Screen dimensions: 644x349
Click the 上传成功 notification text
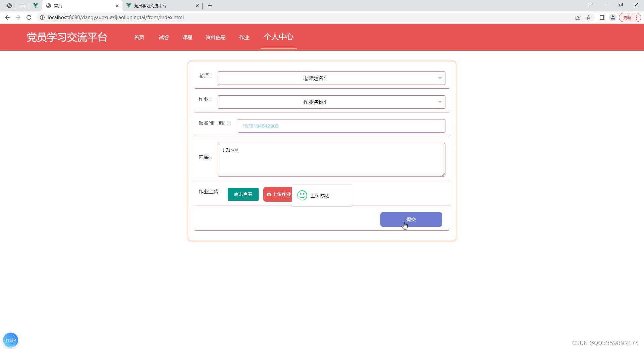click(x=320, y=196)
